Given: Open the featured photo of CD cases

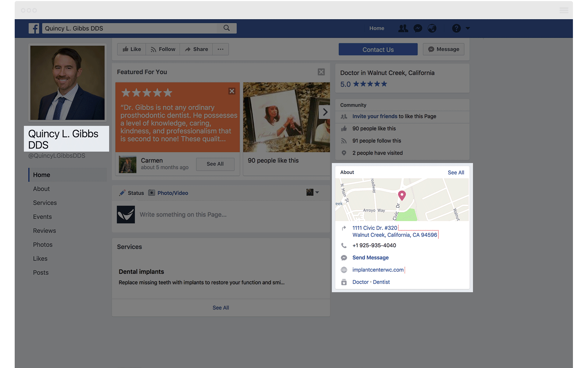Looking at the screenshot, I should 286,117.
